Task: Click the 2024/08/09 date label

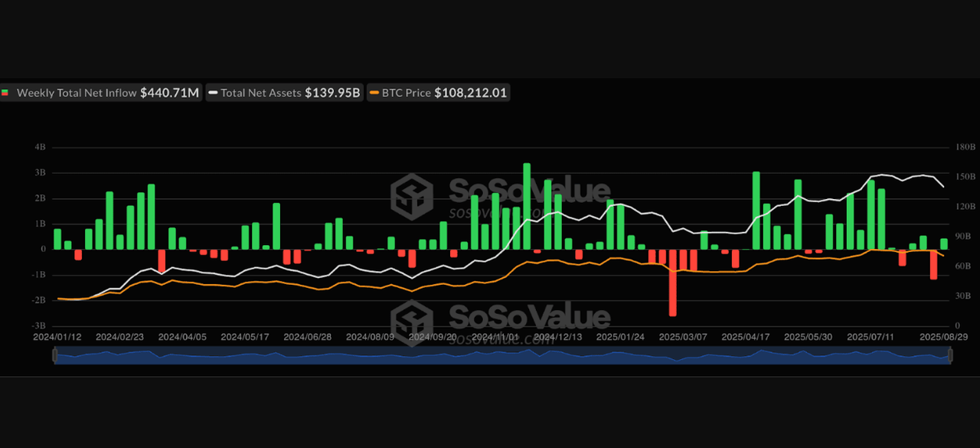Action: (371, 337)
